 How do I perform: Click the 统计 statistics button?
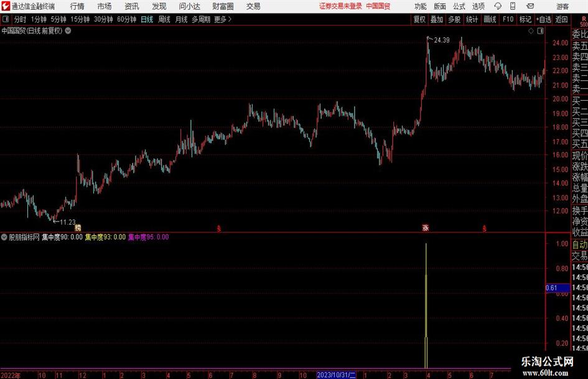pos(472,19)
